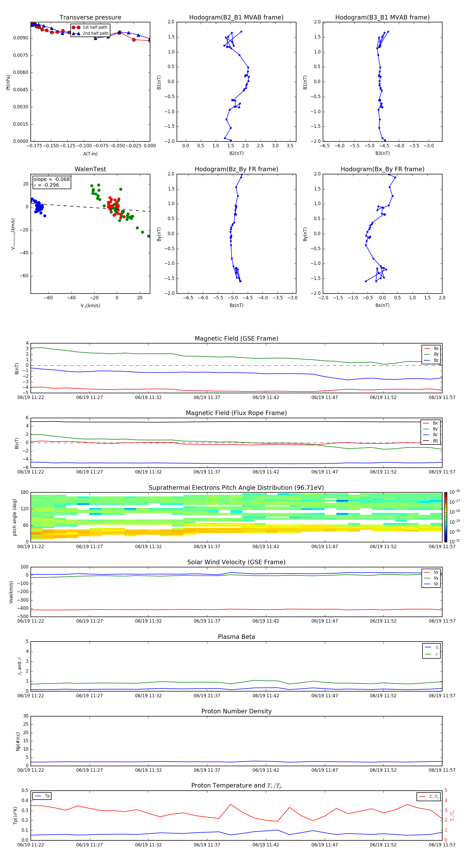Click the '|B|' legend entry in flux rope plot

coord(431,441)
